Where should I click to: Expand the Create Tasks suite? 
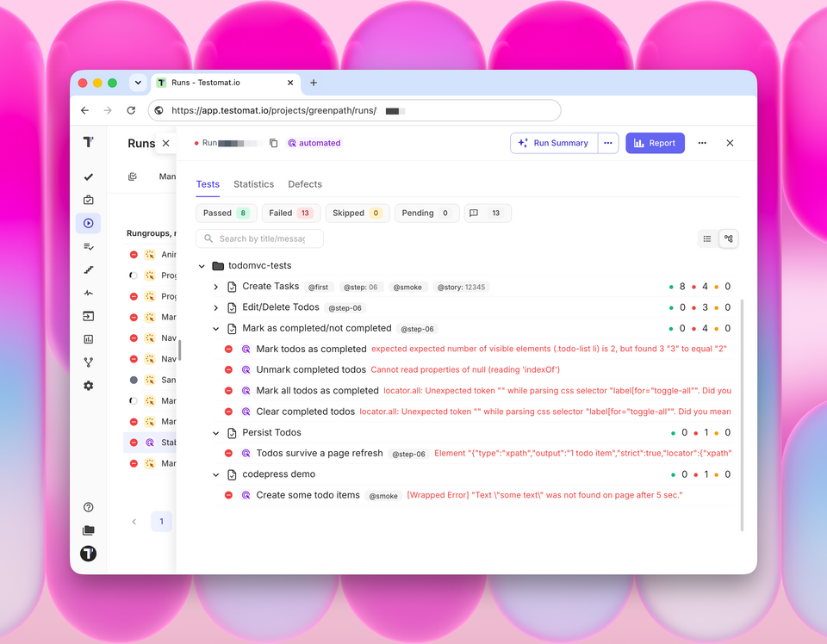215,287
